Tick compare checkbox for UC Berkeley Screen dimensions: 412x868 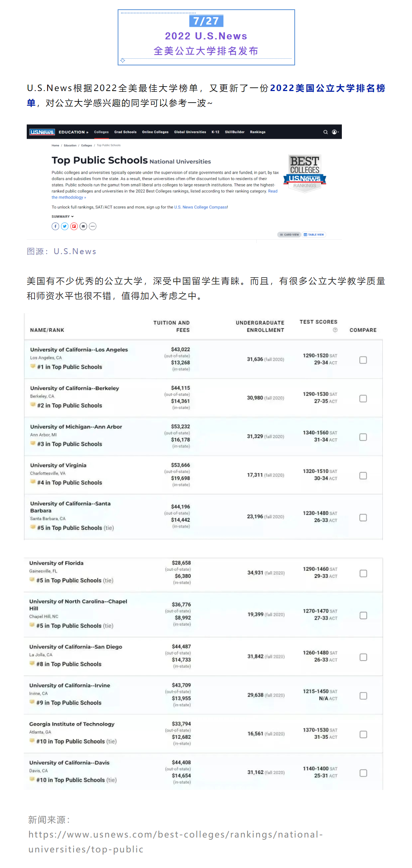(x=363, y=399)
